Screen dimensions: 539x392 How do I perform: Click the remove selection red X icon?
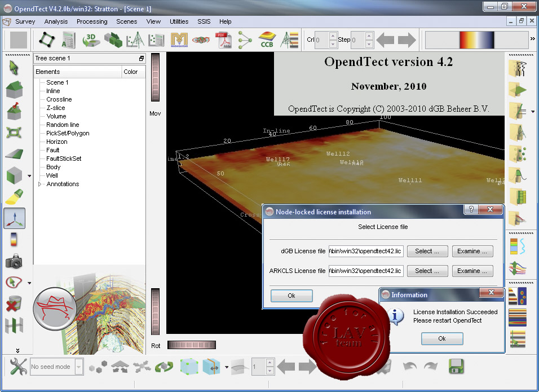coord(14,304)
